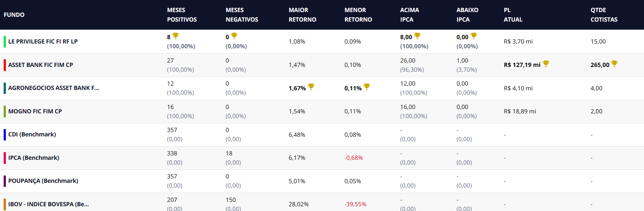The width and height of the screenshot is (644, 211).
Task: Click green color bar of LE PRIVILEGE fund
Action: coord(5,42)
